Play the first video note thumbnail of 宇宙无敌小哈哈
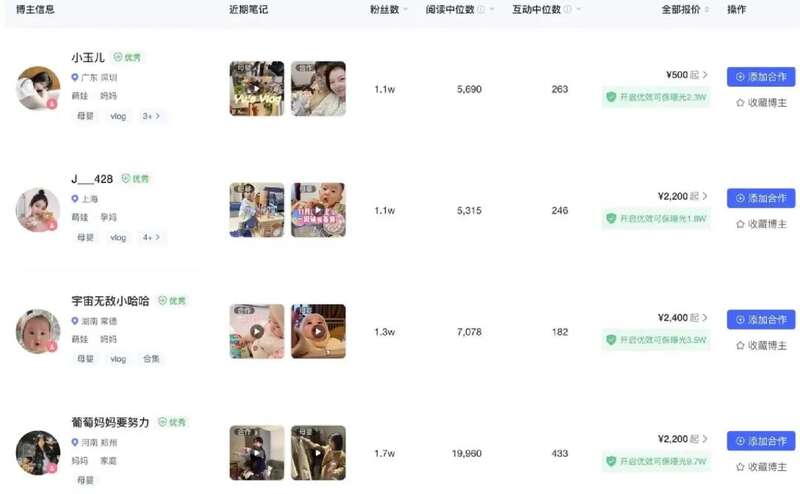The height and width of the screenshot is (494, 800). point(257,331)
